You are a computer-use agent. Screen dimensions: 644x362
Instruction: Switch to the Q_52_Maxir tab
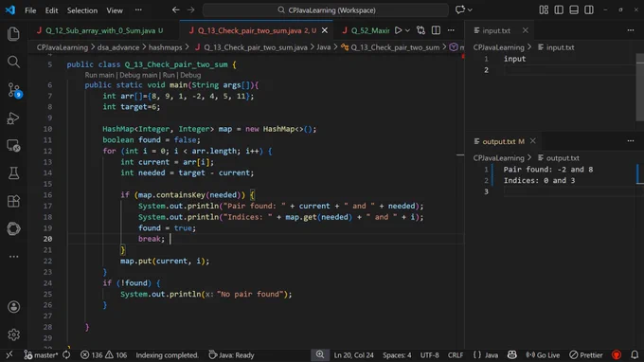366,30
